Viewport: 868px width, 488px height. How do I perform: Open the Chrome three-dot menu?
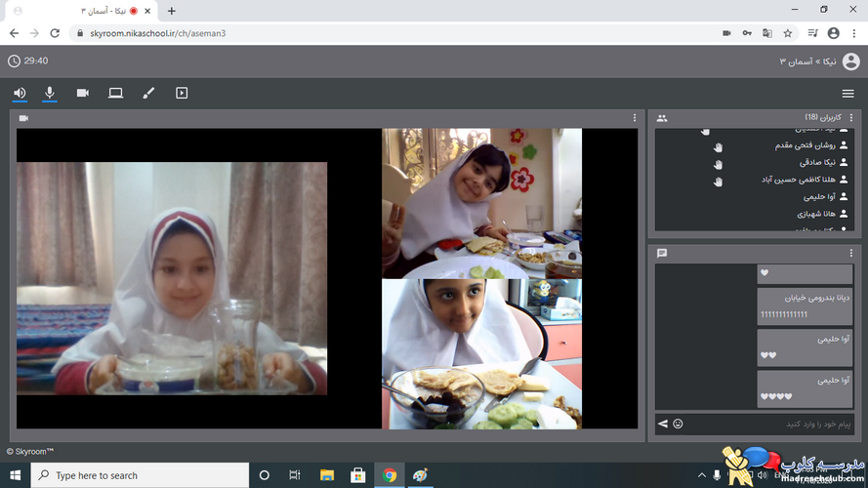click(x=854, y=33)
